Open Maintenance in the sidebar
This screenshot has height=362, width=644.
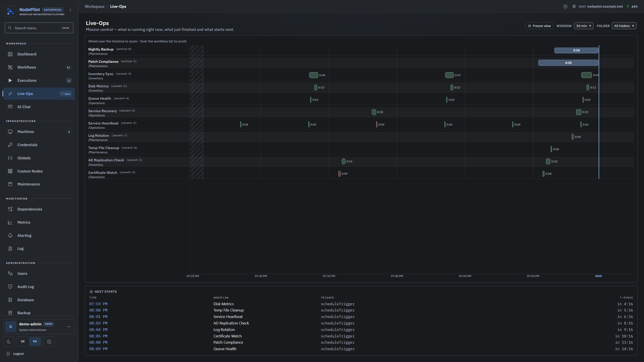click(39, 184)
